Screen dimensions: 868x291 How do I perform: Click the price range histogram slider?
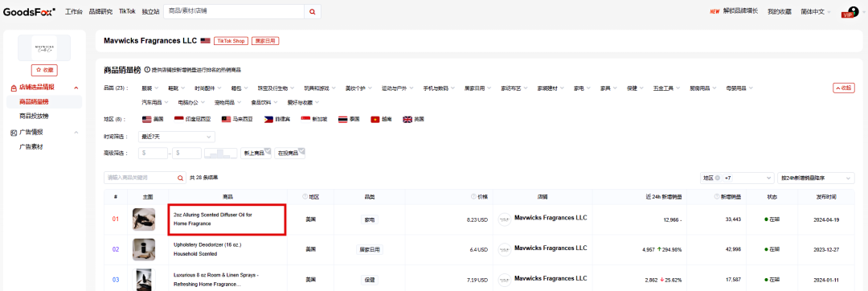(220, 153)
